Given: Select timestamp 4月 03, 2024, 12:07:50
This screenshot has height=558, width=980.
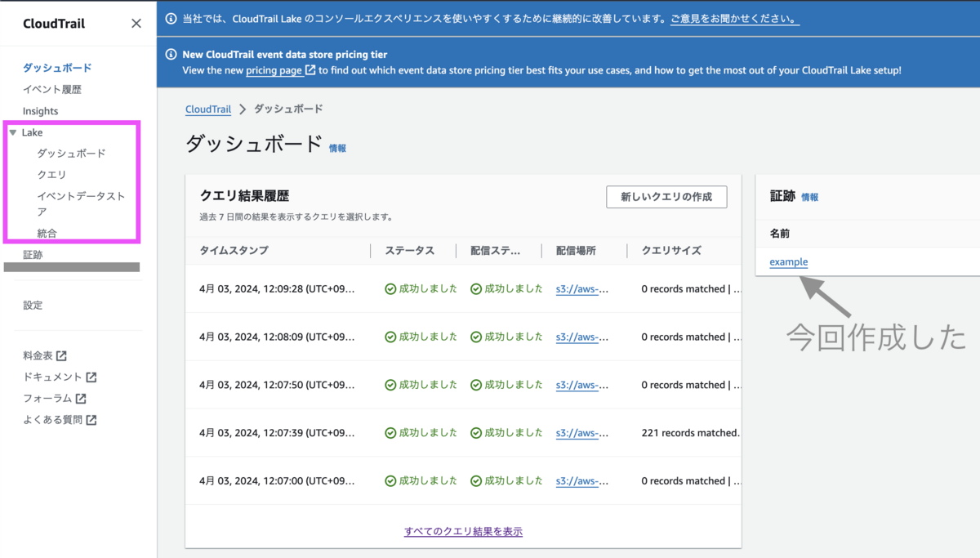Looking at the screenshot, I should coord(277,385).
